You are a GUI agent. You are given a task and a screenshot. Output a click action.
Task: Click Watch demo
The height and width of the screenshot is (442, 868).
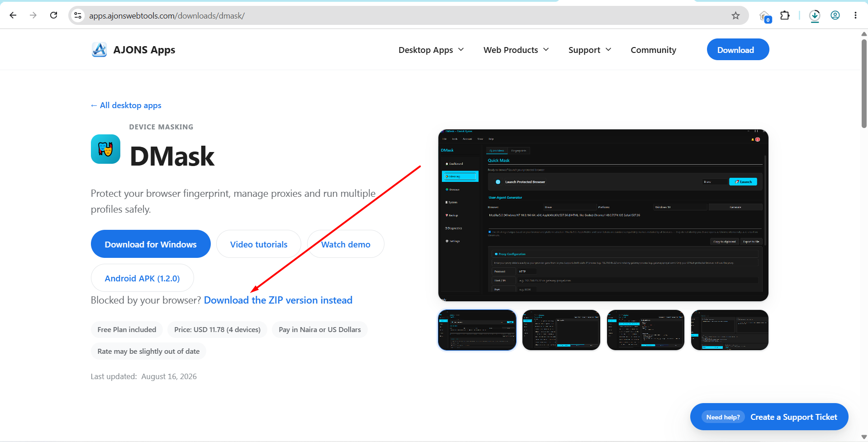pos(346,244)
